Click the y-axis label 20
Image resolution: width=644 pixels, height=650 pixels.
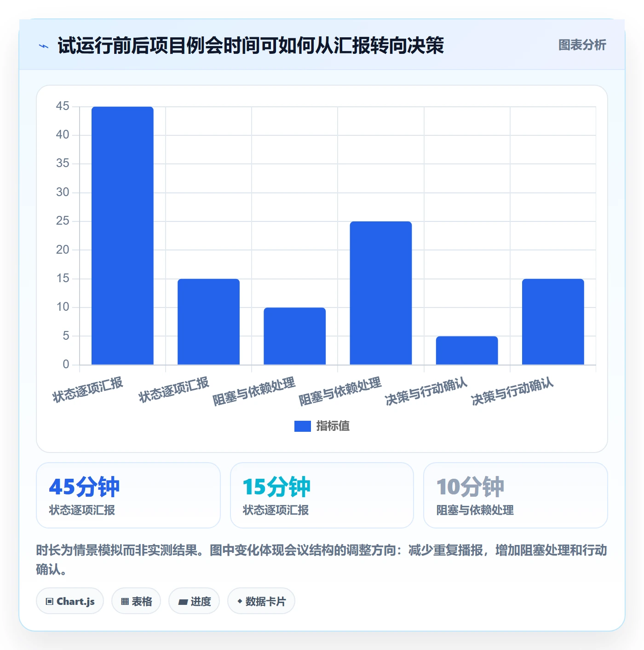[x=63, y=250]
